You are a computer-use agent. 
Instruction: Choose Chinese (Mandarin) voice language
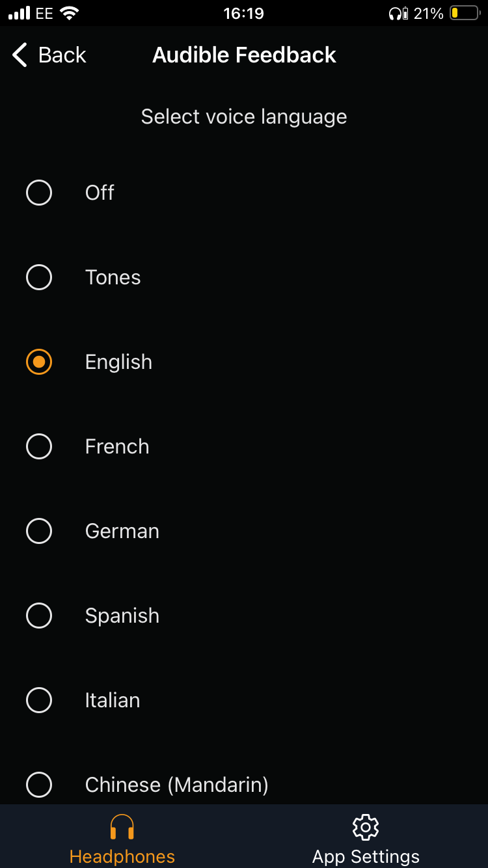point(39,785)
